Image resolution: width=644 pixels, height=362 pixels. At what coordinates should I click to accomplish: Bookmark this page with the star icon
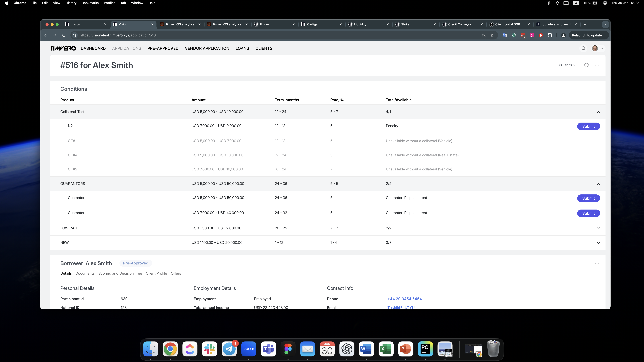click(492, 35)
